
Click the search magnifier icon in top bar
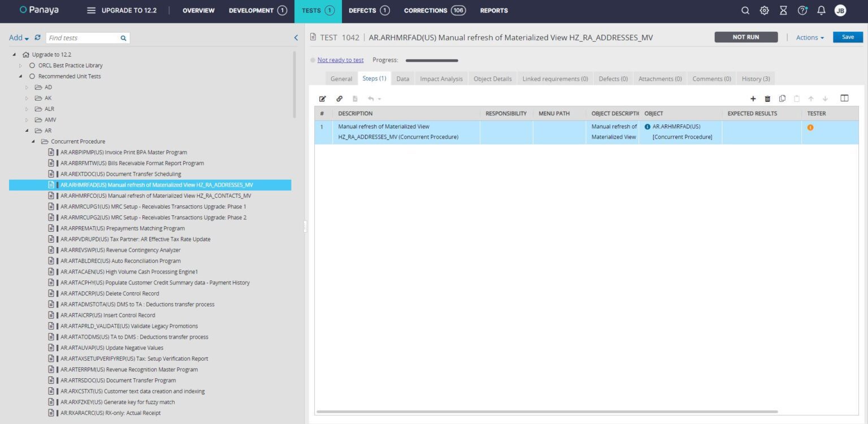(745, 11)
